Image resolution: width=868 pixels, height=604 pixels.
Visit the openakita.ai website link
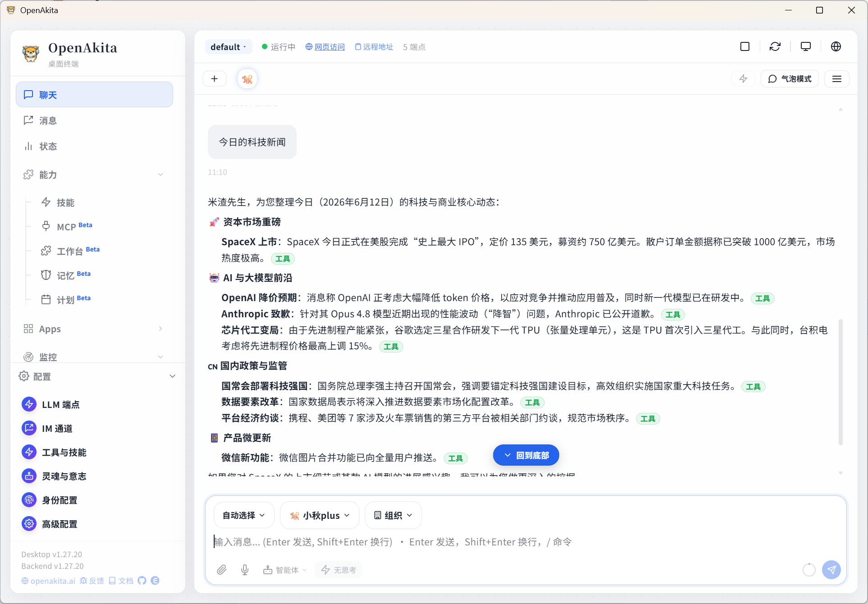(48, 581)
